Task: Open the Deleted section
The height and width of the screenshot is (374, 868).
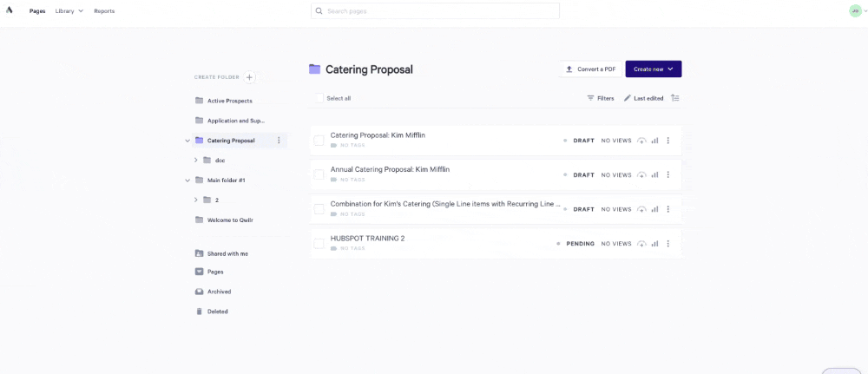Action: (212, 312)
